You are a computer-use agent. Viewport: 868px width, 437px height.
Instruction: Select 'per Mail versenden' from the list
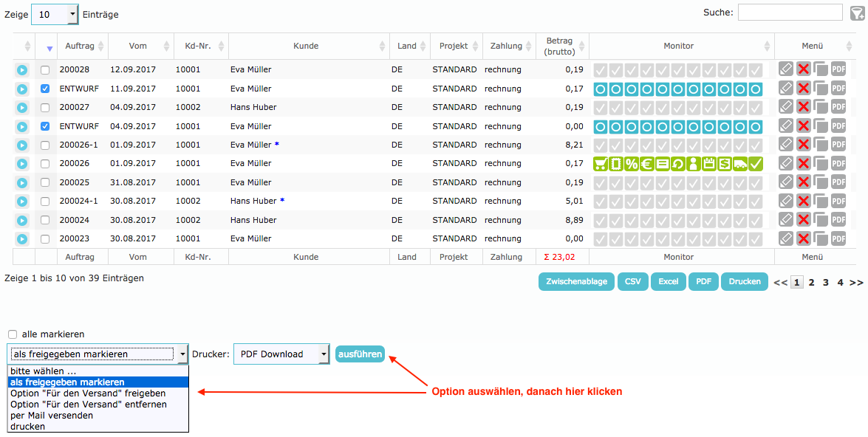coord(52,416)
